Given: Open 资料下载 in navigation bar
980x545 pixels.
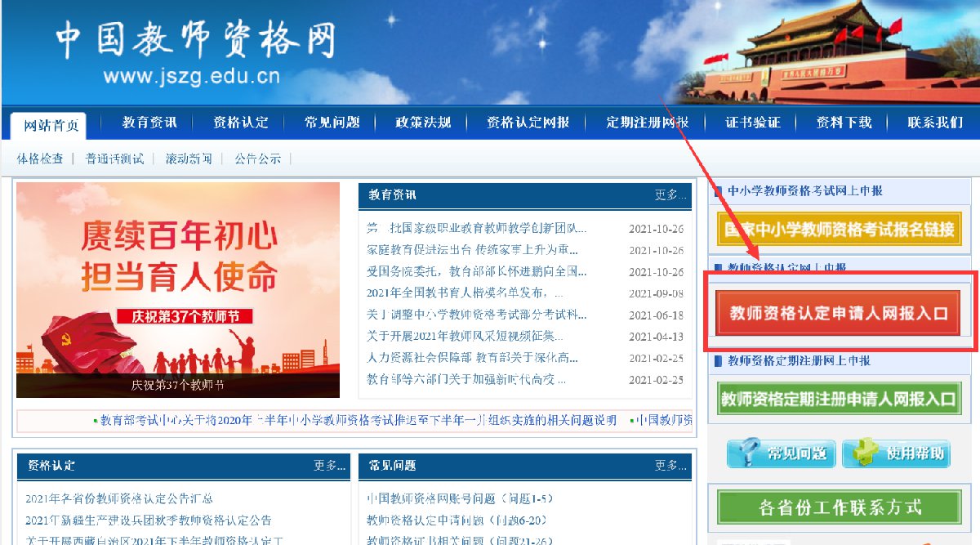Looking at the screenshot, I should (x=844, y=123).
